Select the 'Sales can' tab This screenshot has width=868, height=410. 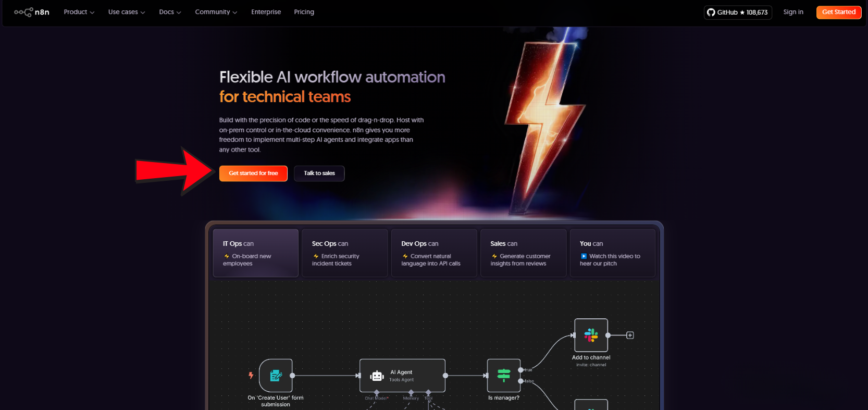(x=523, y=253)
